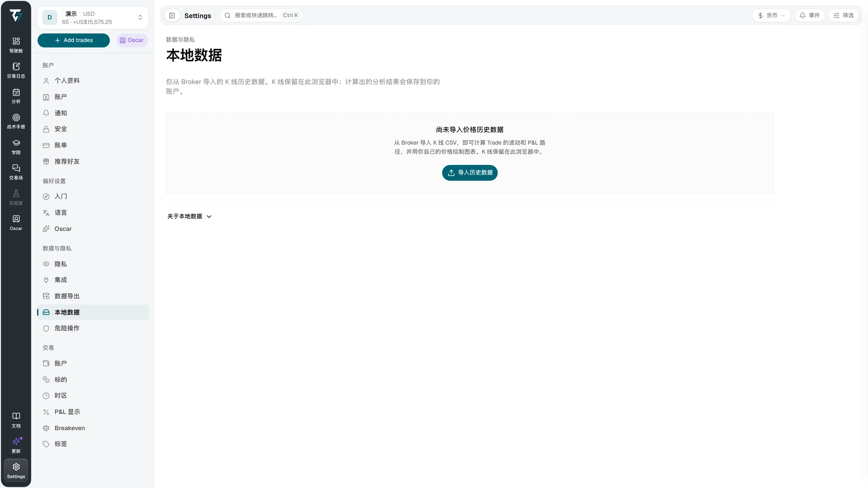Open 账单 billing settings
868x488 pixels.
point(93,145)
